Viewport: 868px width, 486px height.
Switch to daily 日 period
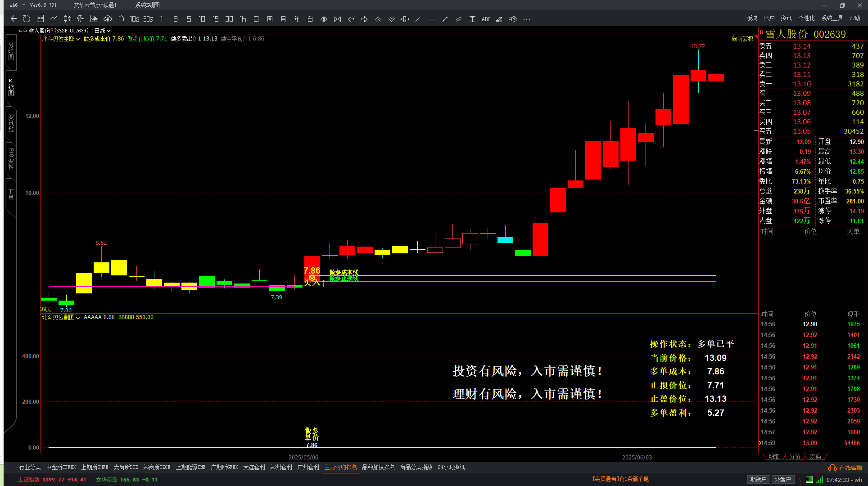[x=256, y=19]
